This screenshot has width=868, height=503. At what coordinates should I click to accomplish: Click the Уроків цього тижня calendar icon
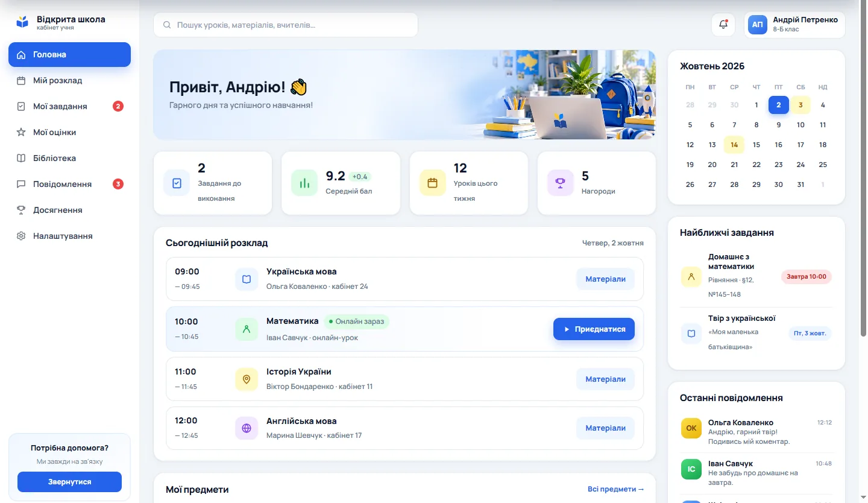[x=432, y=183]
